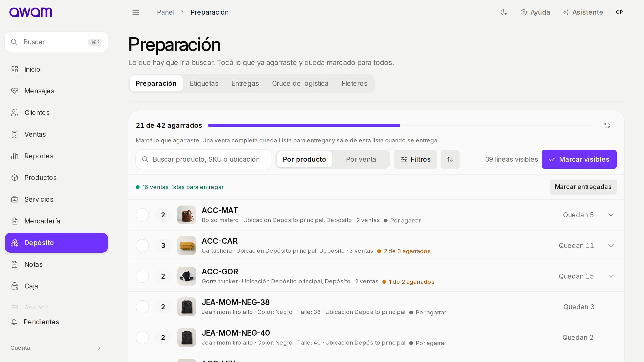Open Reportes in sidebar
Viewport: 644px width, 362px height.
point(56,156)
